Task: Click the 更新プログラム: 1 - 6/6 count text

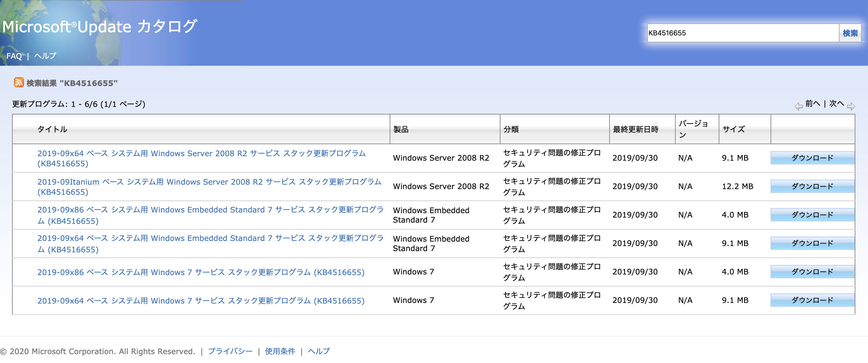Action: coord(79,104)
